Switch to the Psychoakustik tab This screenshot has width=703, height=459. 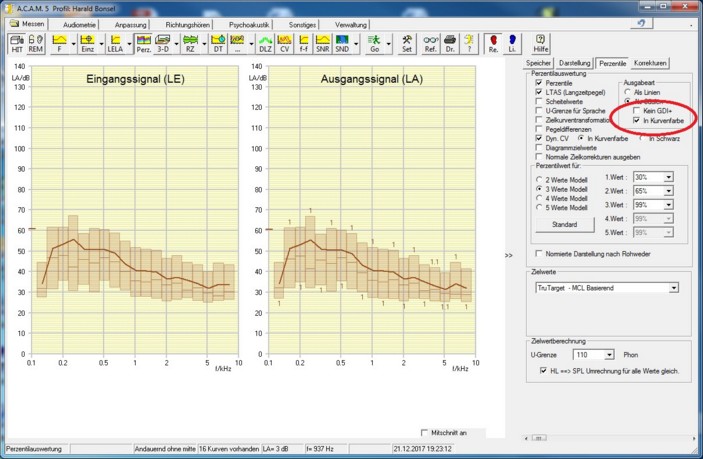pos(249,25)
